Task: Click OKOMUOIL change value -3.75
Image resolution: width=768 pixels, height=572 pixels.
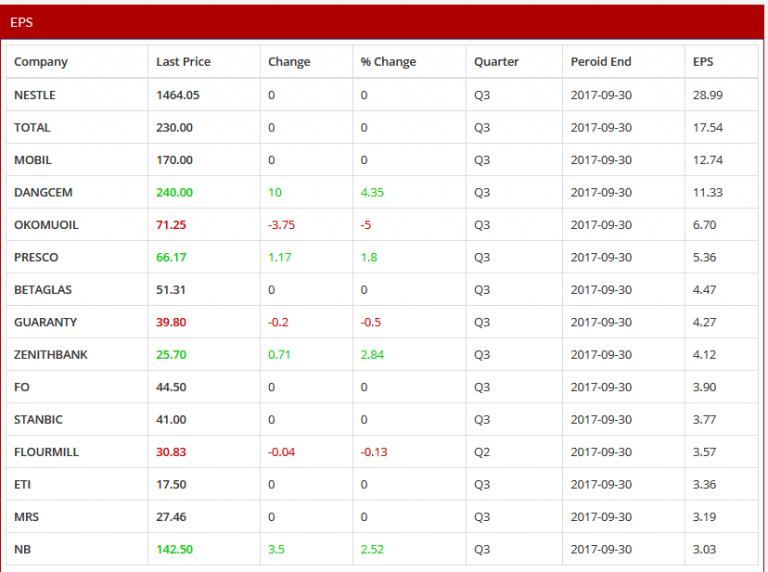Action: click(281, 225)
